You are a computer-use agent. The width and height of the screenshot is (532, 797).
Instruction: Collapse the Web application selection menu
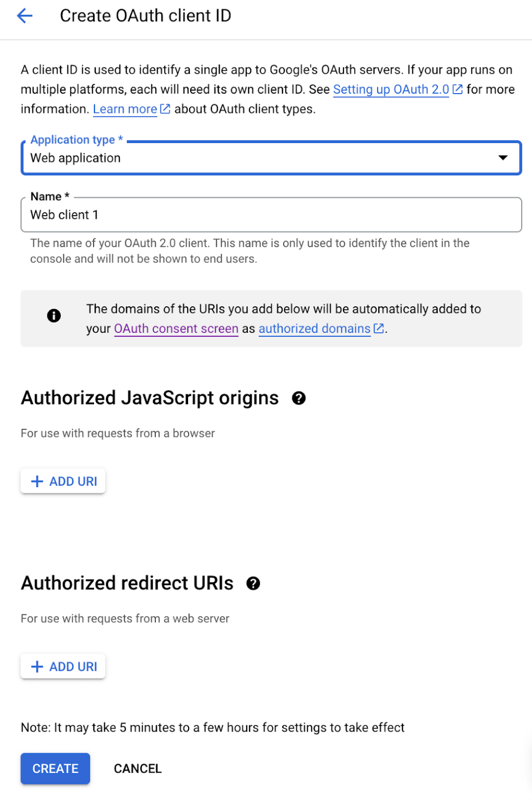[503, 158]
